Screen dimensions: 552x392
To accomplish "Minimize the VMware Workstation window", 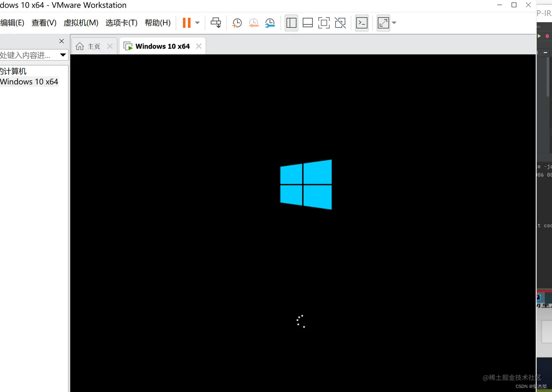I will click(499, 5).
